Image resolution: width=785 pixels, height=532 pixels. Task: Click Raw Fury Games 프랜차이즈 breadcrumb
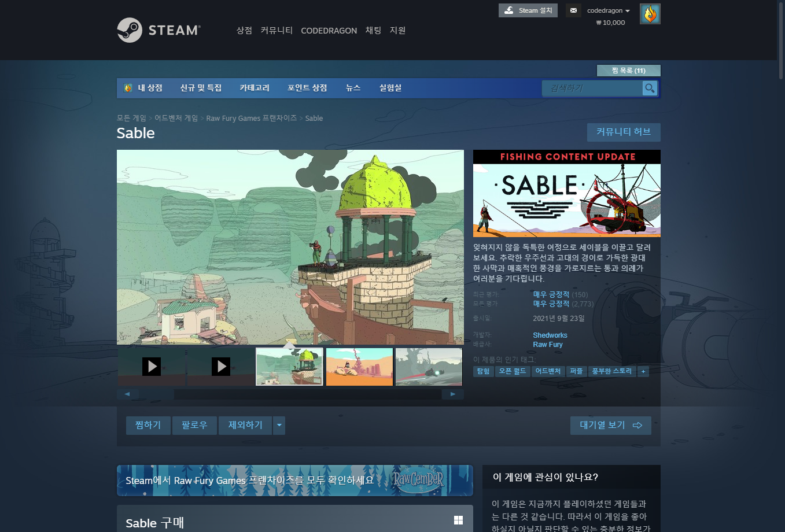pyautogui.click(x=252, y=118)
